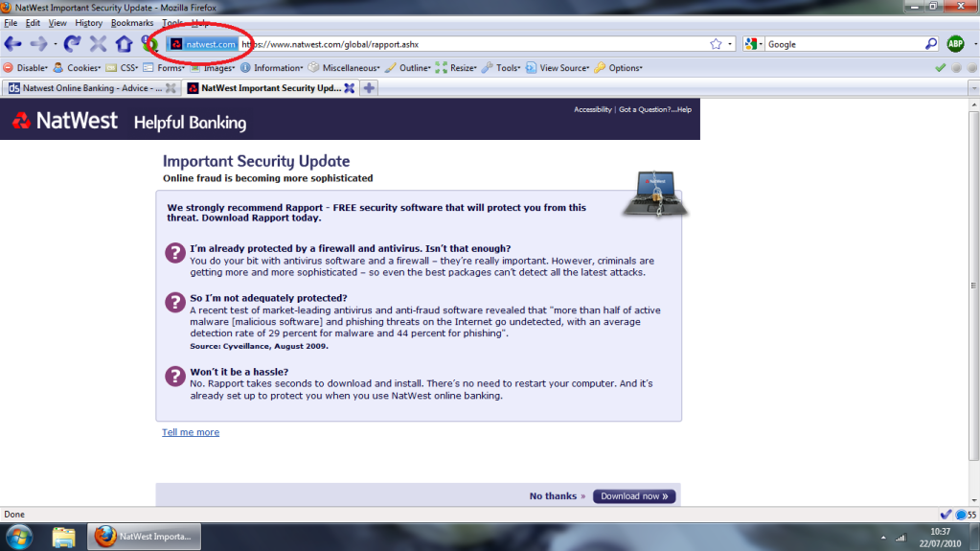Bookmark this page with the star icon
Viewport: 980px width, 551px height.
coord(716,44)
